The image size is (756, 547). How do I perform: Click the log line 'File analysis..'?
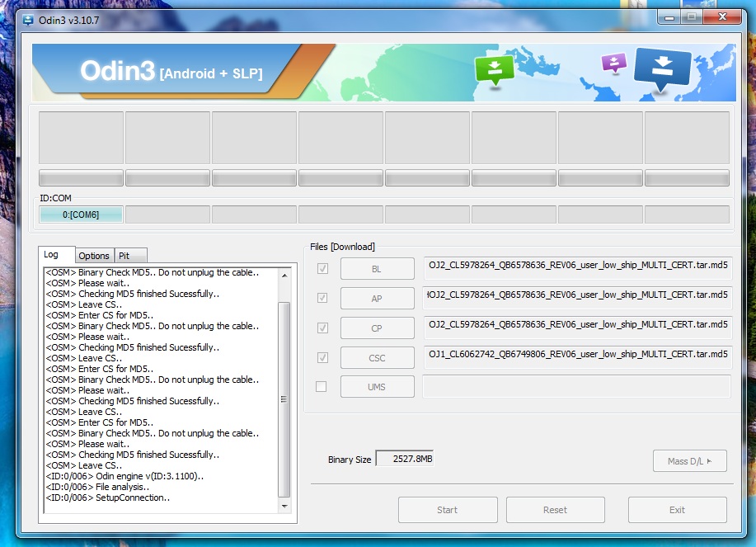tap(97, 488)
